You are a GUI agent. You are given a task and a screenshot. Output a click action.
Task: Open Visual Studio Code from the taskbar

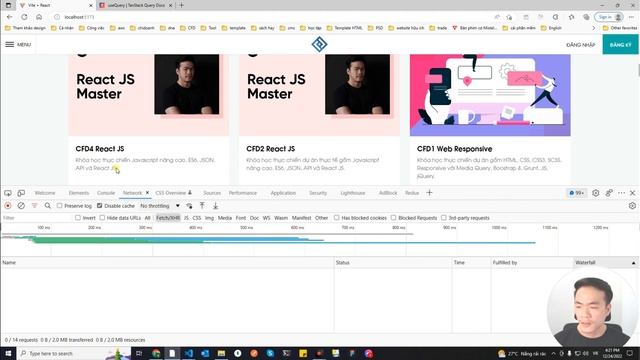(x=188, y=353)
